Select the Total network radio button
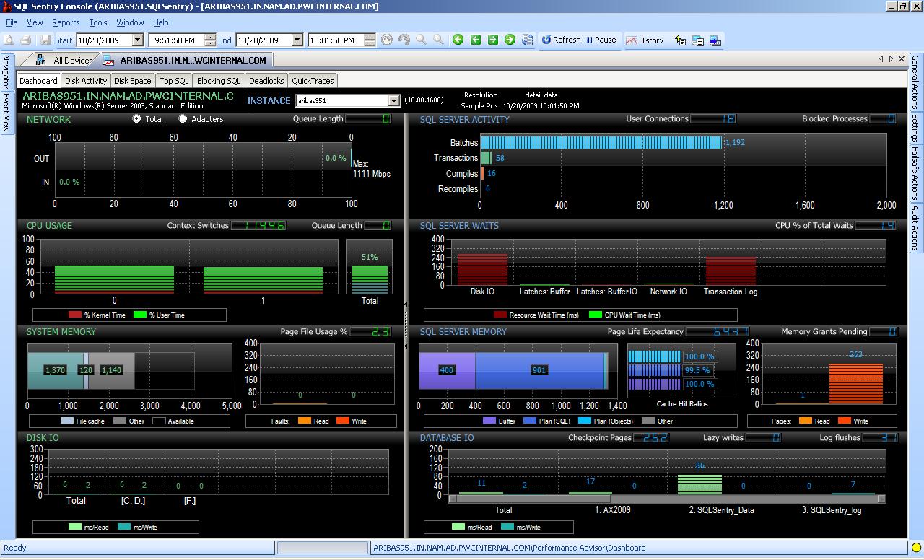 (136, 119)
